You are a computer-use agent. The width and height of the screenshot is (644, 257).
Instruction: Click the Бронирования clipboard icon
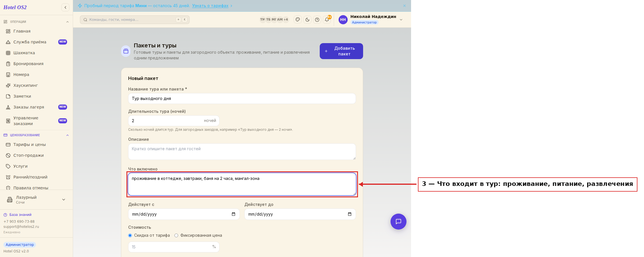click(x=8, y=64)
